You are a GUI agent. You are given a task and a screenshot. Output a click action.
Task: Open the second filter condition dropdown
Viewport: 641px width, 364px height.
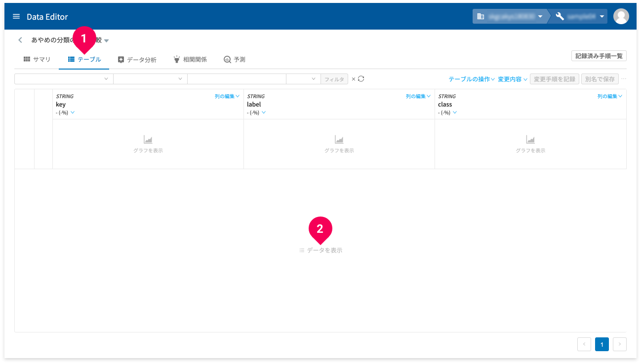150,79
